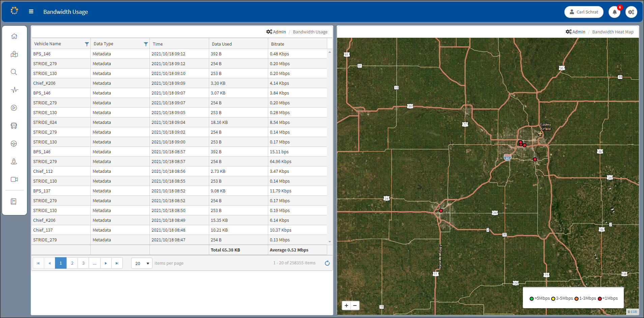Click the red marker near Interstate 80
This screenshot has height=318, width=644.
coord(535,159)
